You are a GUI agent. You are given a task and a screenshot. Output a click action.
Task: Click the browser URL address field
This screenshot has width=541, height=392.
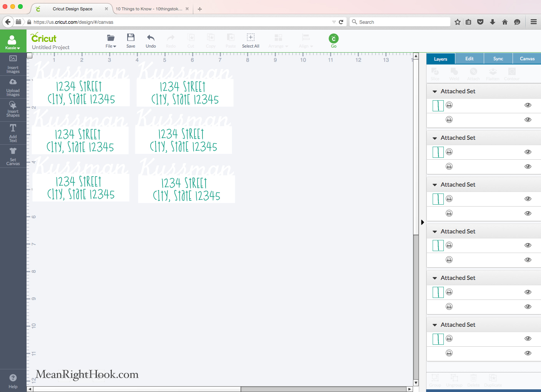click(181, 22)
